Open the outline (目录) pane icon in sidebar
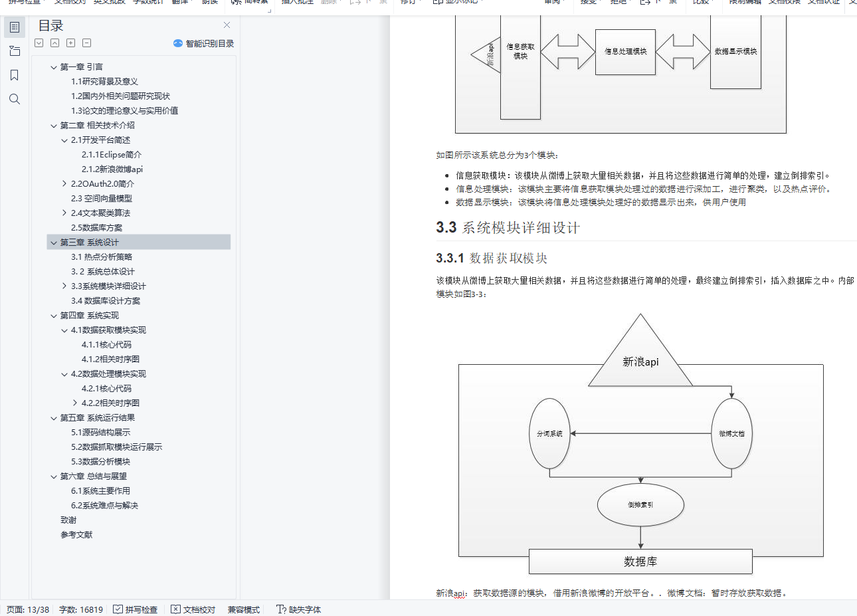 pyautogui.click(x=15, y=27)
